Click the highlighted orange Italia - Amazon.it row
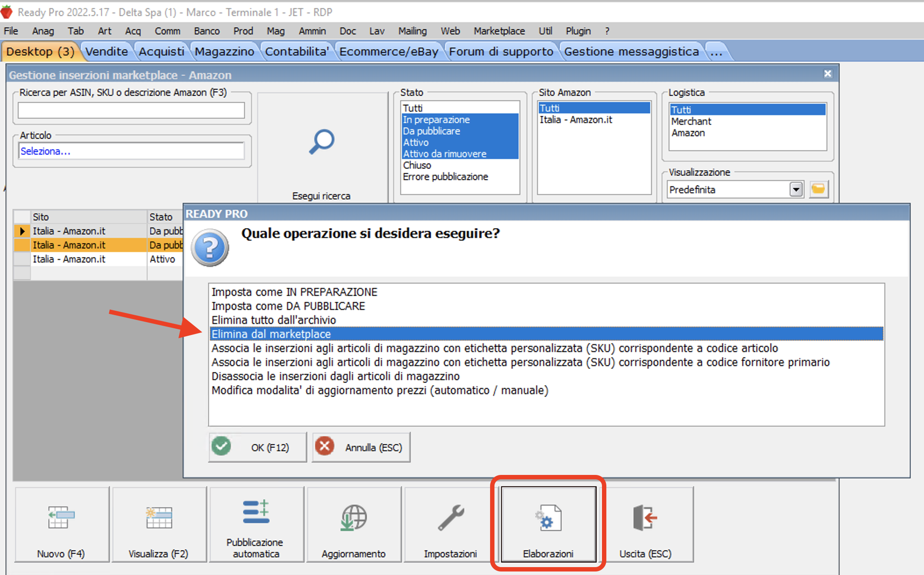924x575 pixels. (98, 245)
